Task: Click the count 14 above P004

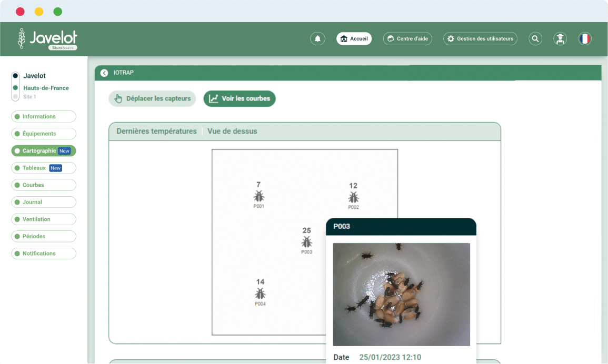Action: pyautogui.click(x=260, y=282)
